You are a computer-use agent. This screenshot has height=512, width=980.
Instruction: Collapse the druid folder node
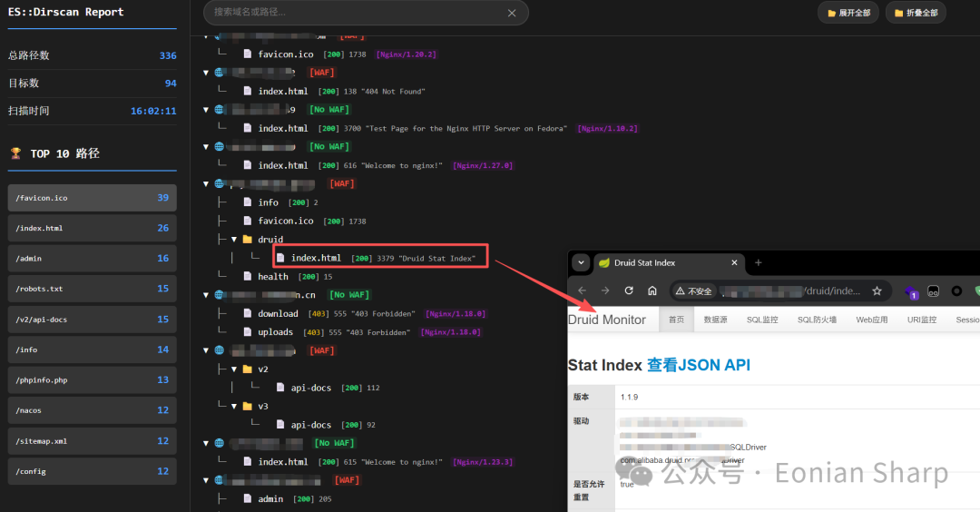234,240
